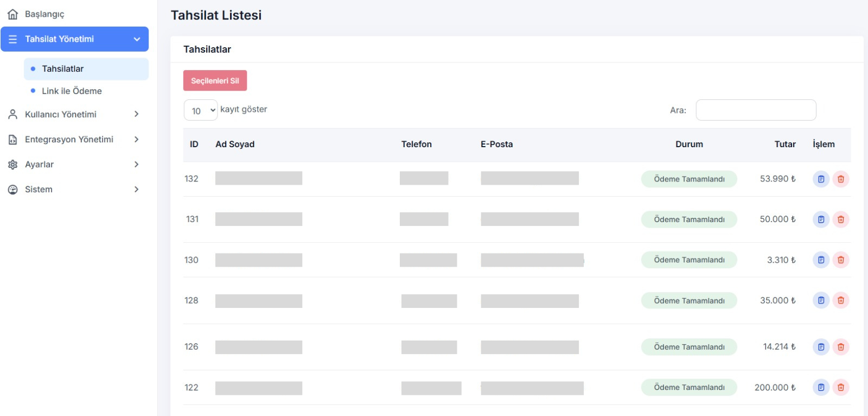The height and width of the screenshot is (416, 868).
Task: Select Tahsilatlar submenu item
Action: 63,69
